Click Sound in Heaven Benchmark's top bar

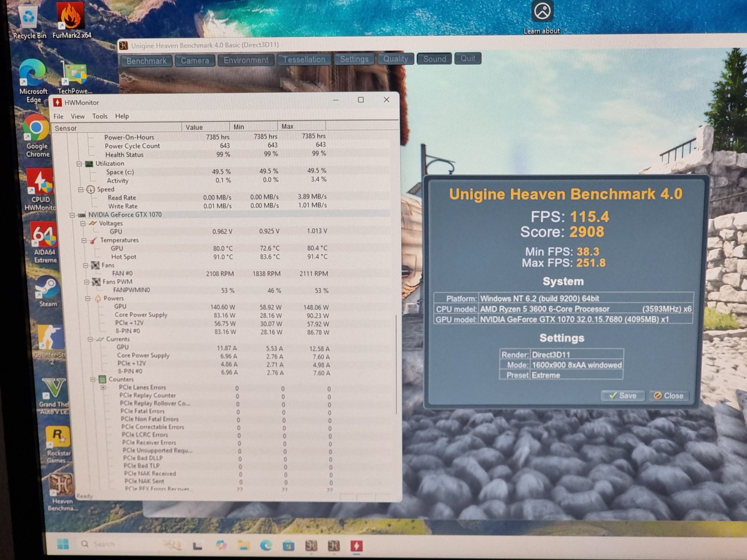pos(434,59)
